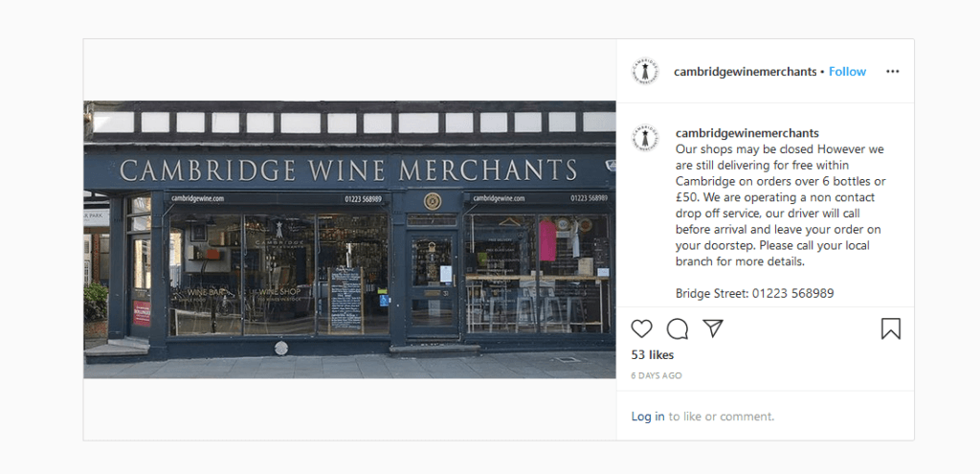Click the caption paragraph about free delivery
This screenshot has width=980, height=474.
coord(780,205)
